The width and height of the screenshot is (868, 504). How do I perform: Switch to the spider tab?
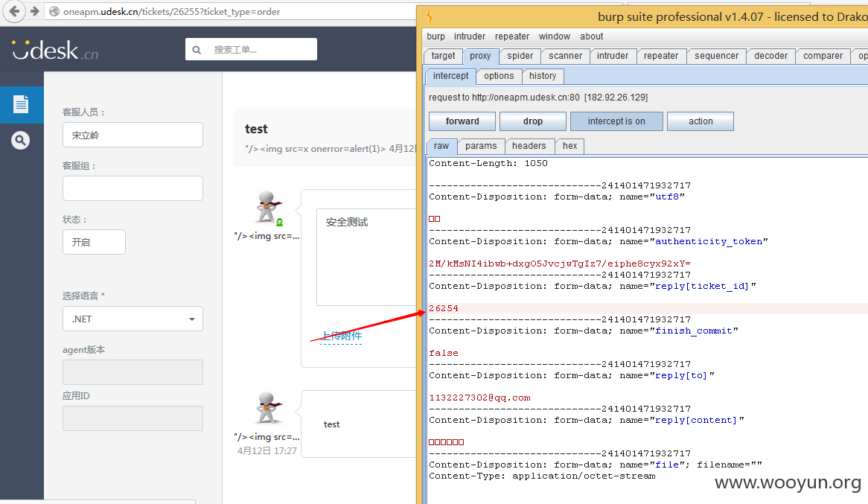coord(520,56)
